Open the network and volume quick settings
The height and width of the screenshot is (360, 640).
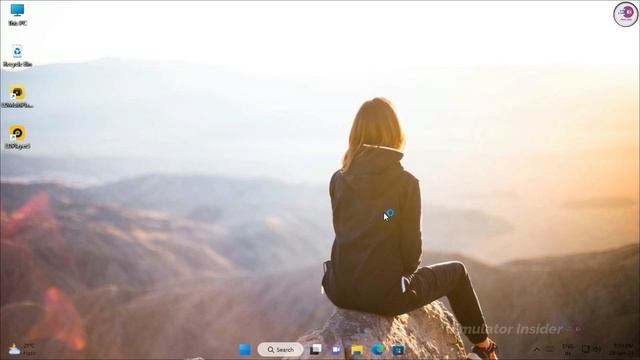pyautogui.click(x=591, y=349)
